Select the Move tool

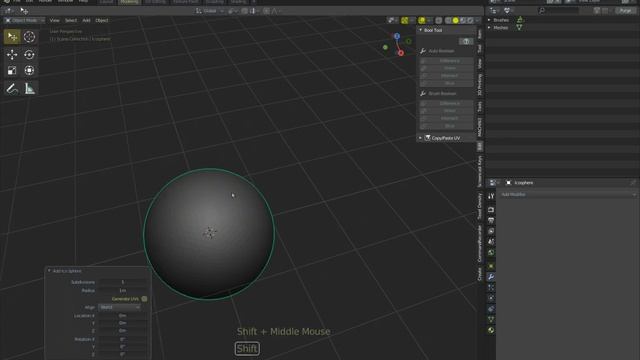pyautogui.click(x=12, y=54)
